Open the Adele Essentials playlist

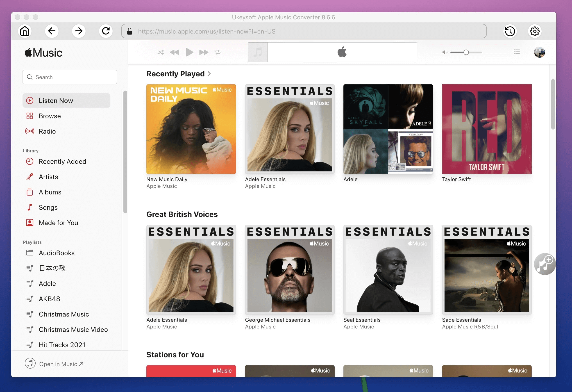pyautogui.click(x=289, y=129)
